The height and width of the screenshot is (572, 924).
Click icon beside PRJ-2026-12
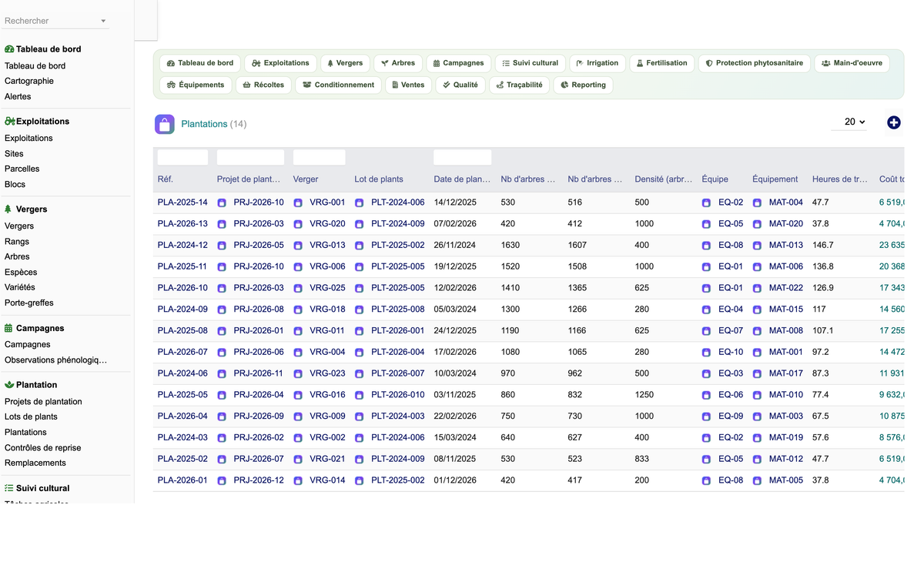point(222,480)
